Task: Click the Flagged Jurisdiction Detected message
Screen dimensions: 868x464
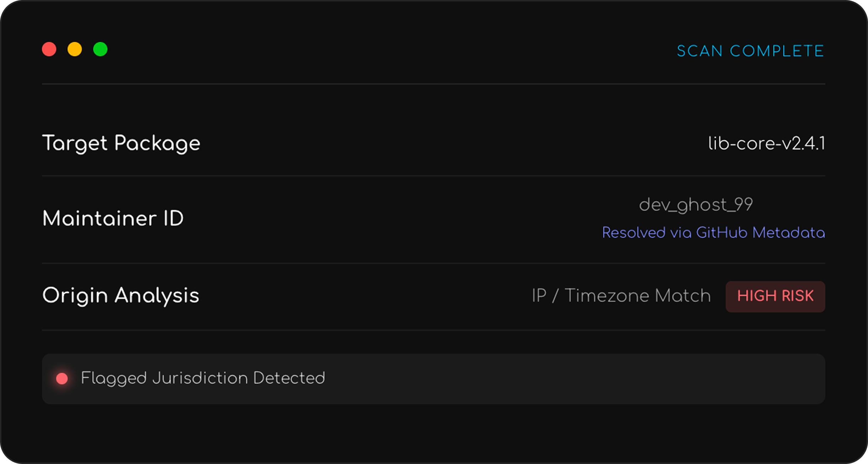Action: 203,378
